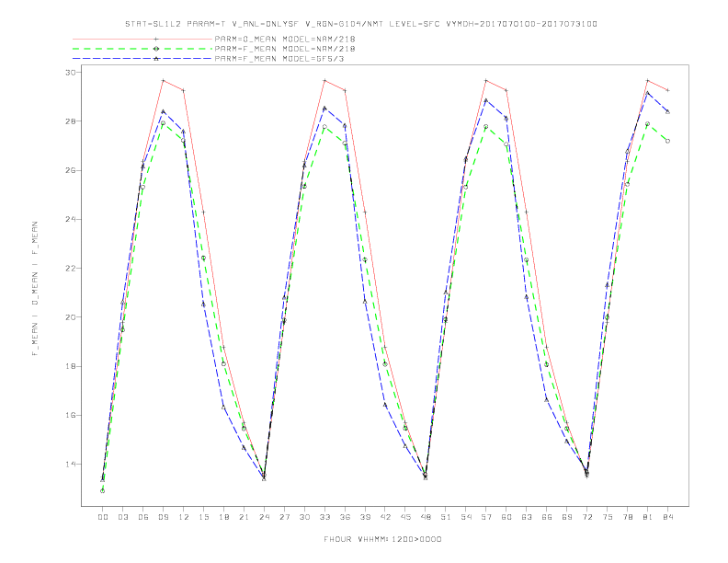This screenshot has width=728, height=563.
Task: Click the vertical y-axis label F_MEAN | O_MEAN | F_MEAN
Action: pos(35,289)
